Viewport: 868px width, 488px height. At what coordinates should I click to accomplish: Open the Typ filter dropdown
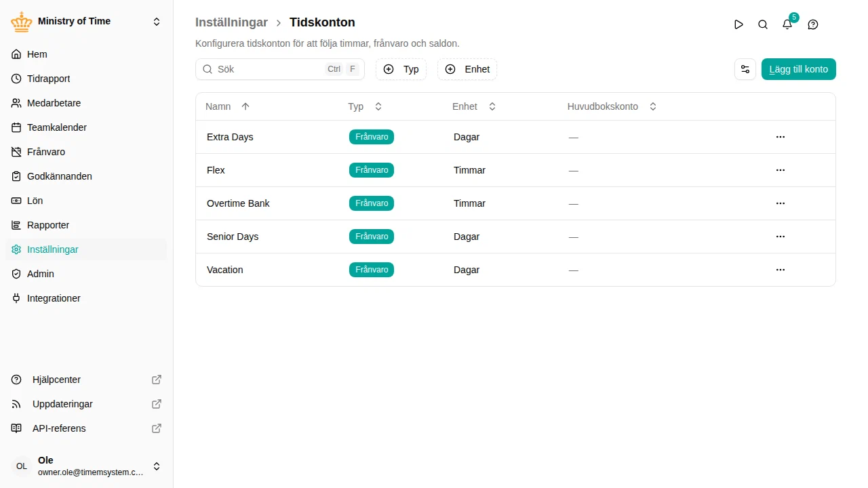click(401, 69)
